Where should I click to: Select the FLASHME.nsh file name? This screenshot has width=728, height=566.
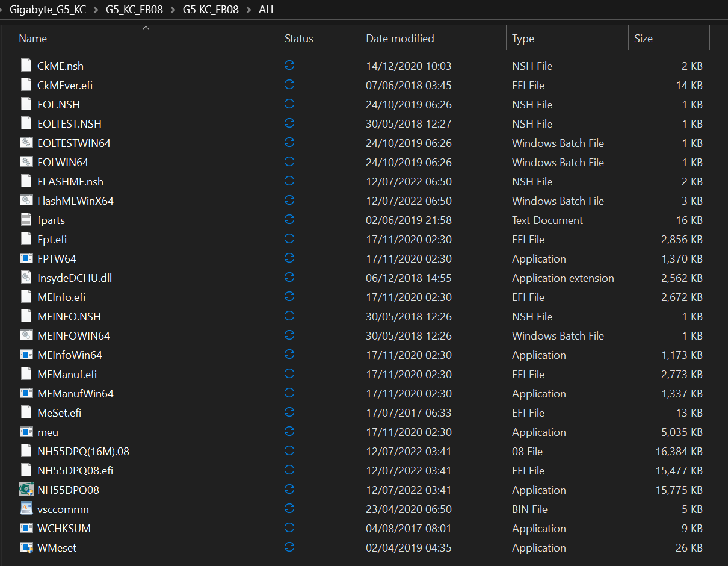[x=70, y=181]
